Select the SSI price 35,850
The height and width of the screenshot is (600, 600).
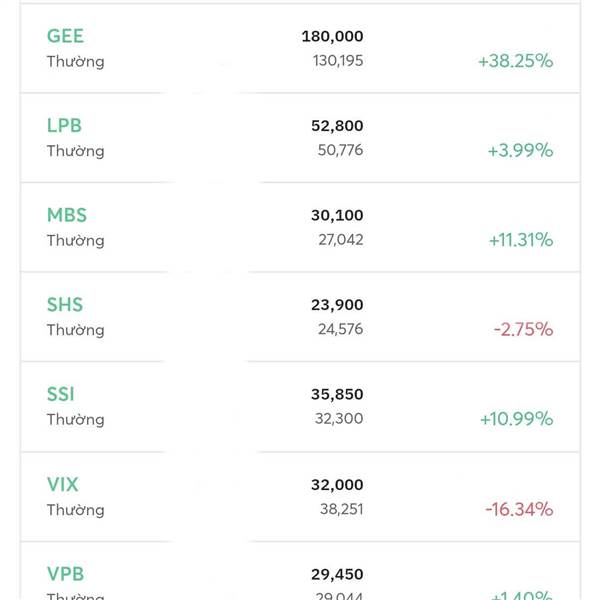click(337, 394)
